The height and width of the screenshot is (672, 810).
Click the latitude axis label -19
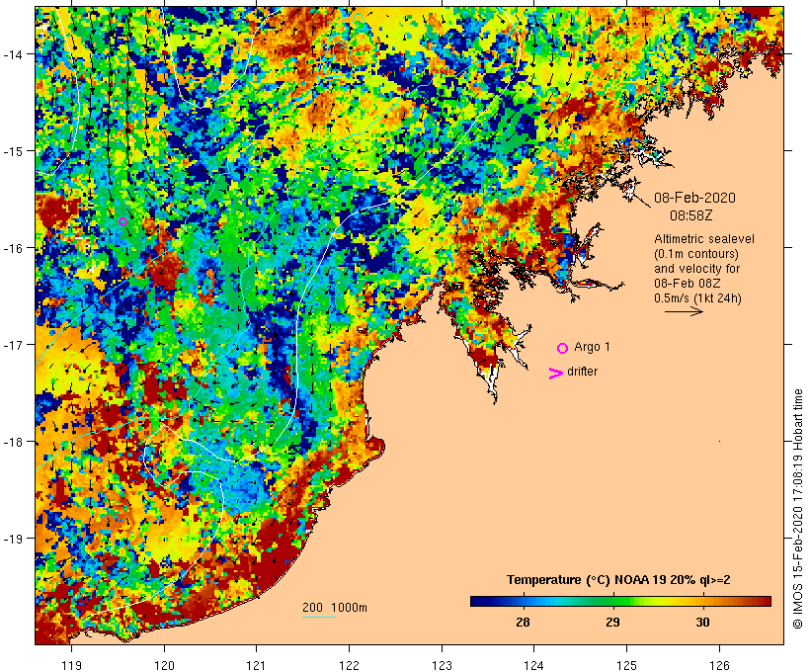pyautogui.click(x=12, y=539)
